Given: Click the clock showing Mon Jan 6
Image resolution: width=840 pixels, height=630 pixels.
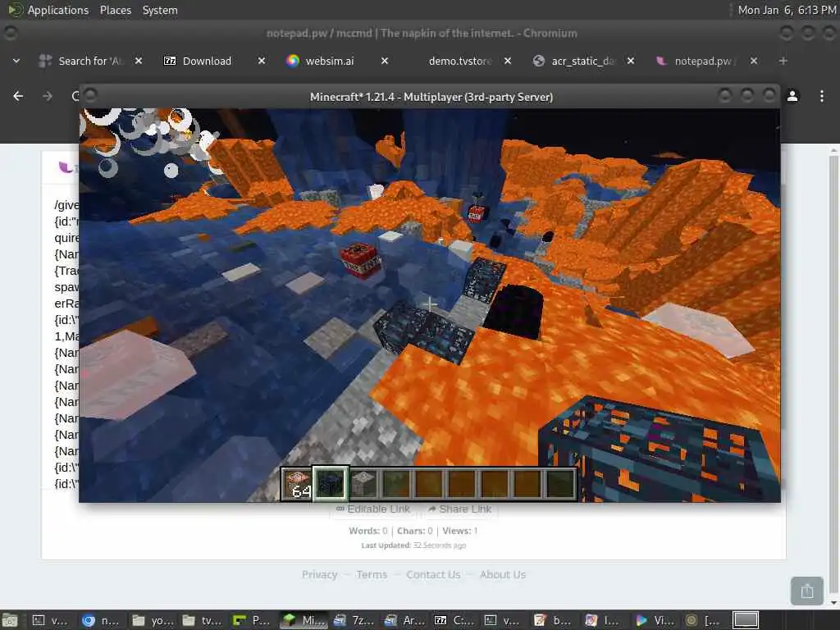Looking at the screenshot, I should [x=787, y=10].
